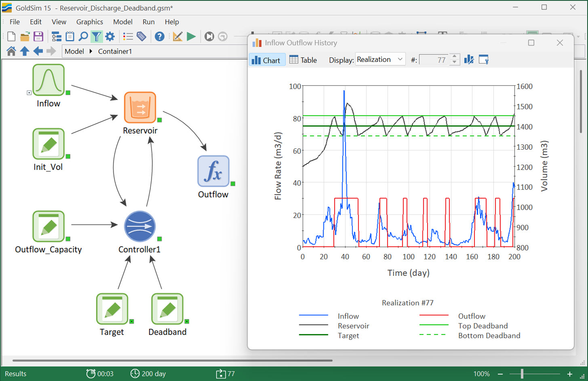This screenshot has height=381, width=588.
Task: Open the Model menu
Action: point(122,22)
